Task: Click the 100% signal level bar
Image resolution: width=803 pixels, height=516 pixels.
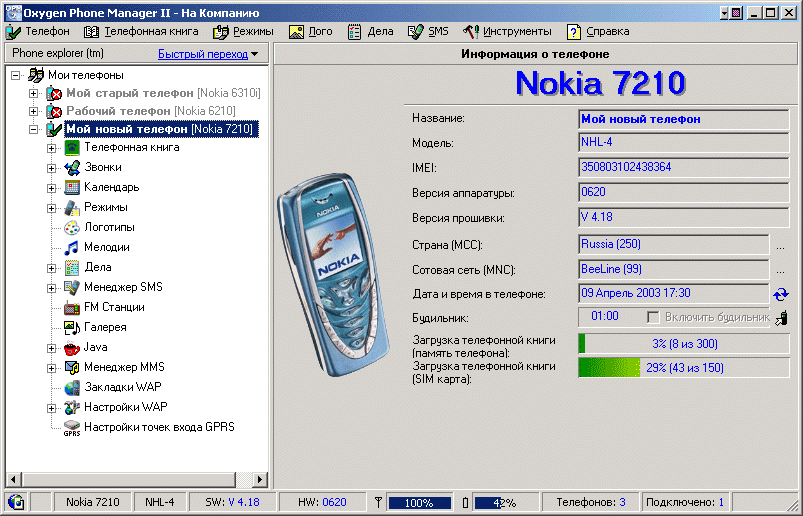Action: [x=419, y=503]
